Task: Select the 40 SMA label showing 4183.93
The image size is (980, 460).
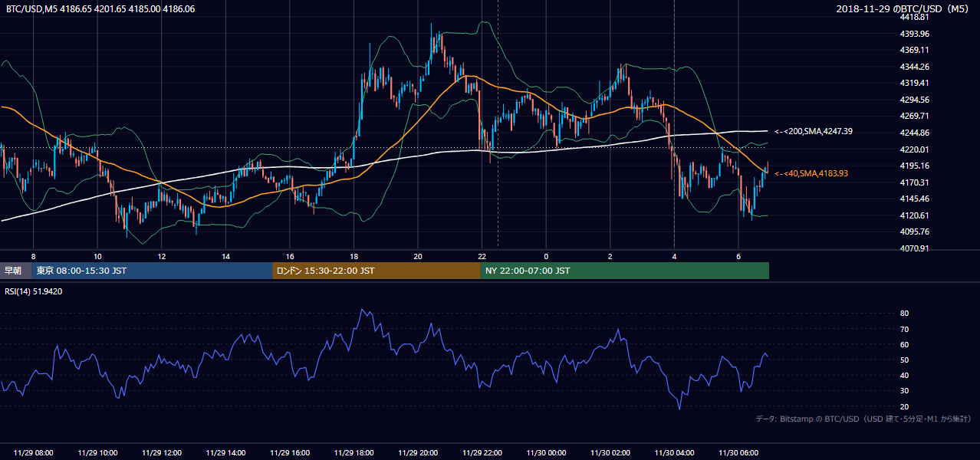Action: [x=811, y=174]
